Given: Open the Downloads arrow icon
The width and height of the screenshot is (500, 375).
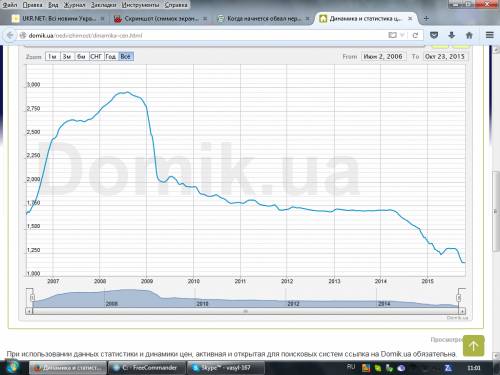Looking at the screenshot, I should 452,35.
